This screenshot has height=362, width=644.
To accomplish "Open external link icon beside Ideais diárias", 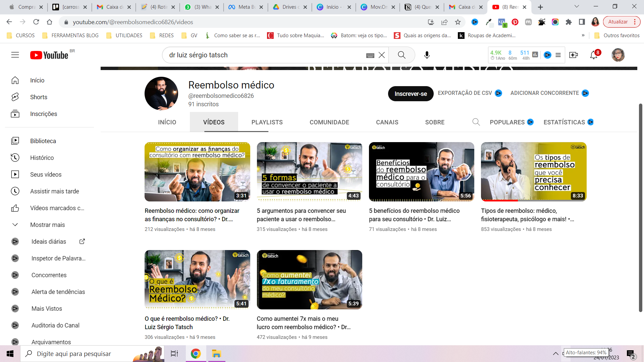I will tap(82, 241).
